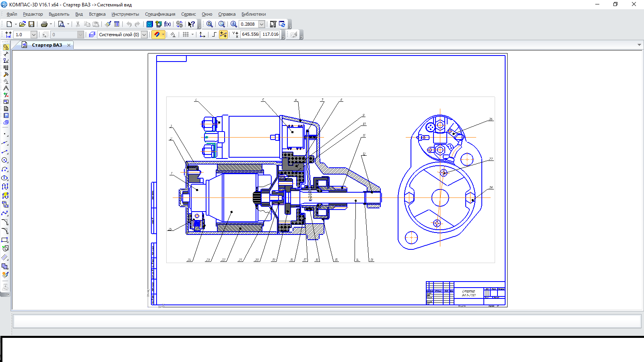The image size is (644, 362).
Task: Open the Системный слой layer dropdown
Action: coord(144,35)
